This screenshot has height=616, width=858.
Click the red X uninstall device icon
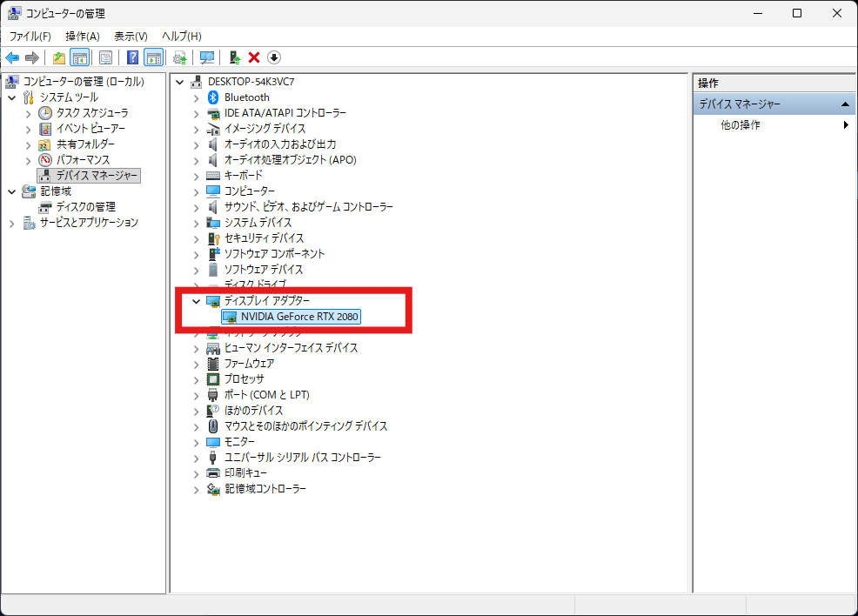pyautogui.click(x=254, y=57)
